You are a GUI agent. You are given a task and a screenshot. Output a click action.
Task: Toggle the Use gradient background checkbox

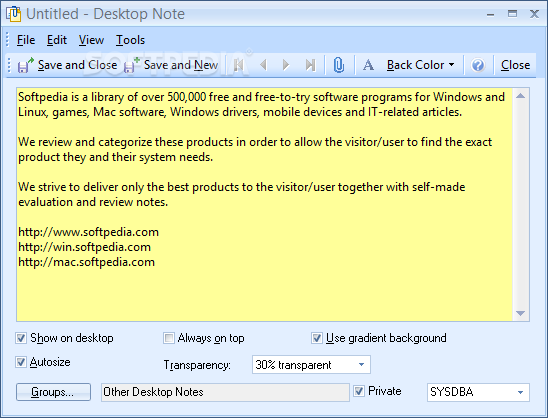click(x=317, y=338)
